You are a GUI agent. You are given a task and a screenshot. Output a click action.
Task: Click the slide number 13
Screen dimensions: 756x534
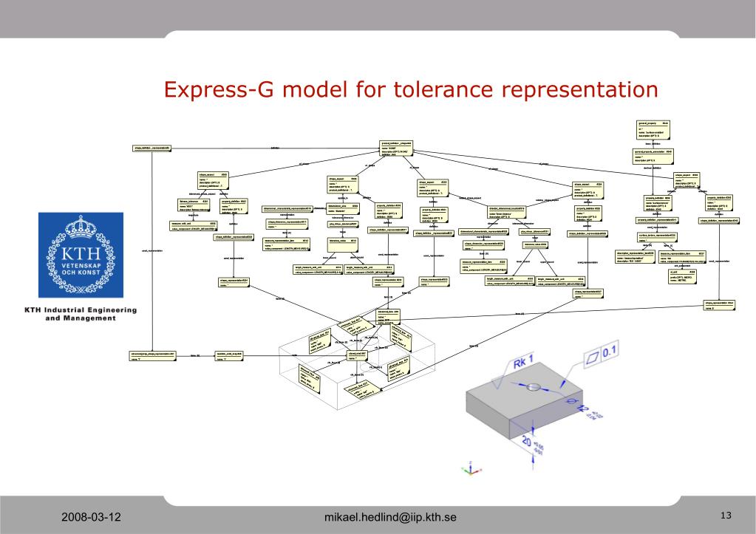coord(726,516)
